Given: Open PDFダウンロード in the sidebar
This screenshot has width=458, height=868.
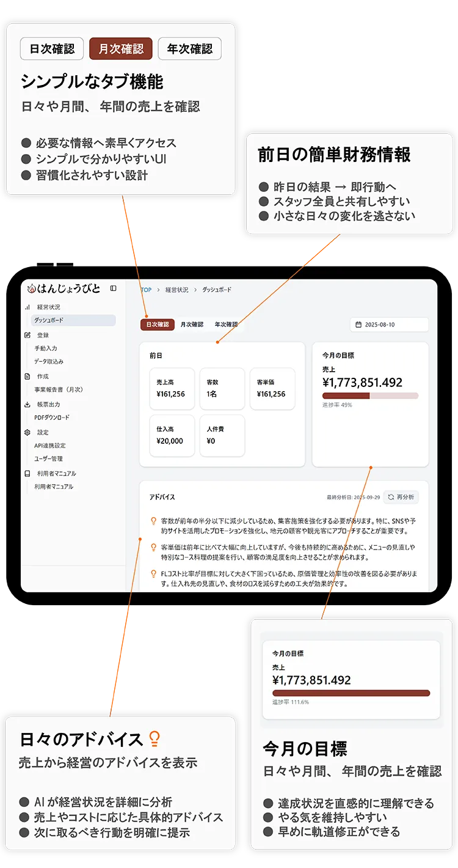Looking at the screenshot, I should (x=52, y=417).
